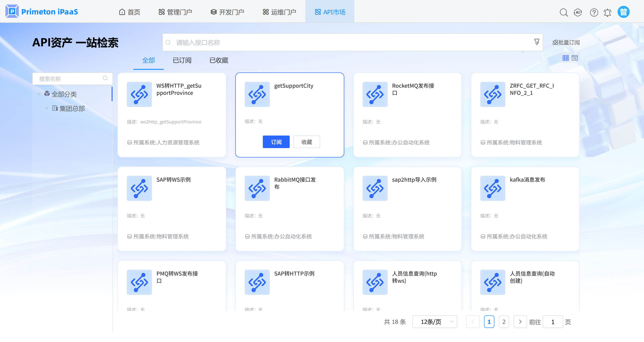The width and height of the screenshot is (644, 342).
Task: Open the RocketMQ发布接口 API icon
Action: click(x=375, y=94)
